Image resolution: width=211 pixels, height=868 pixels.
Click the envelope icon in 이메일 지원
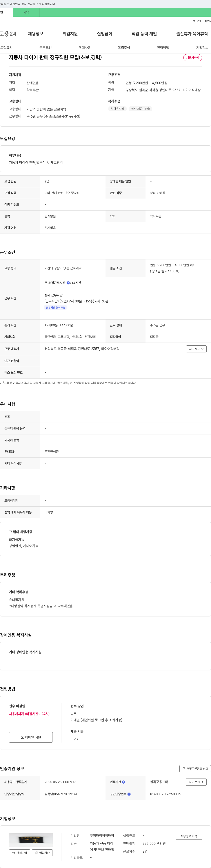point(23,737)
